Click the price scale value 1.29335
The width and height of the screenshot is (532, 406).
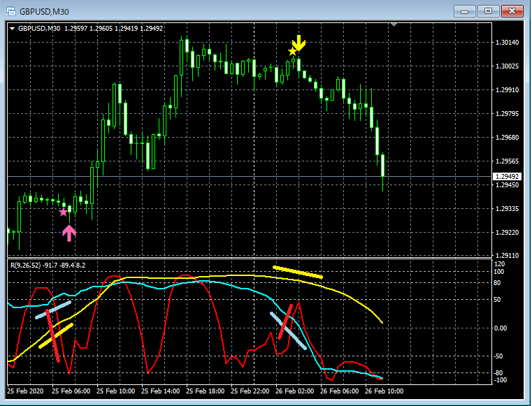click(507, 209)
